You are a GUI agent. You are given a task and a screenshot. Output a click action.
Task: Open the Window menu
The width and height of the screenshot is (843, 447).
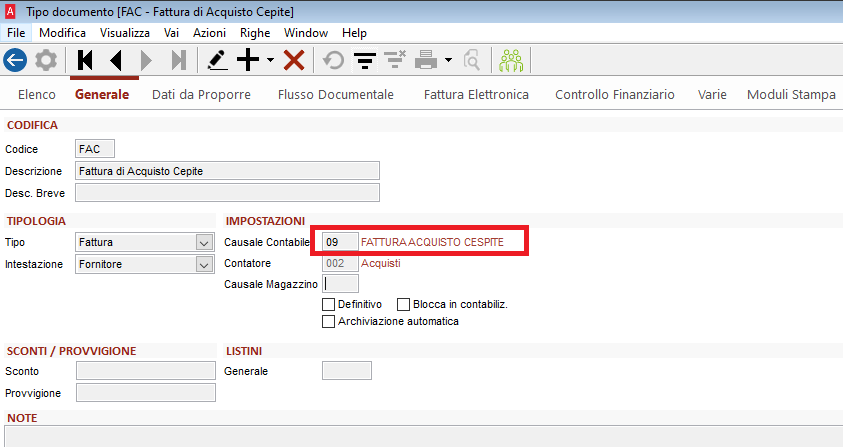tap(306, 33)
